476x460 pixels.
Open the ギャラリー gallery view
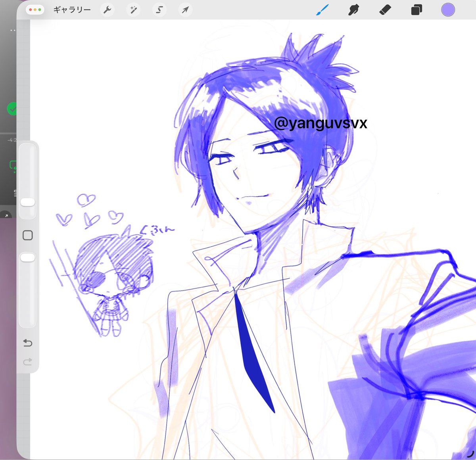(x=72, y=10)
